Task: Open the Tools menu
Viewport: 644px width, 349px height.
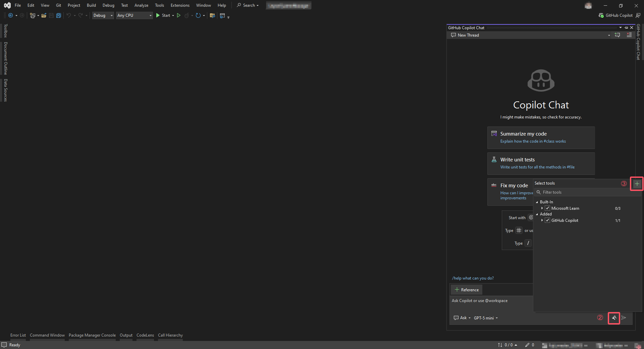Action: [x=160, y=5]
